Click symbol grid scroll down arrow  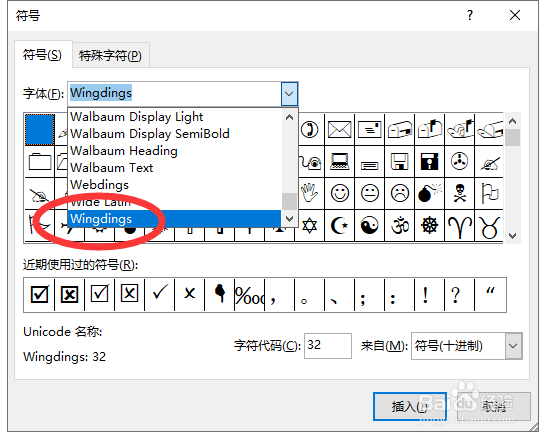click(512, 236)
